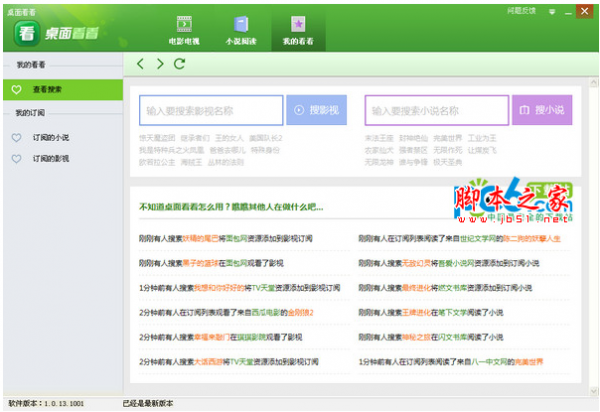Click the scrollbar down arrow
Screen dimensions: 600x412
(593, 391)
